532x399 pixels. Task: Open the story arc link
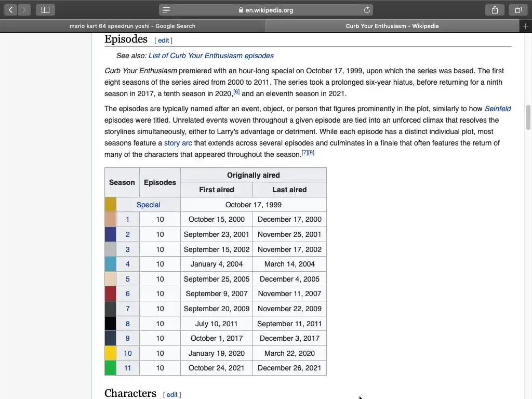click(178, 143)
